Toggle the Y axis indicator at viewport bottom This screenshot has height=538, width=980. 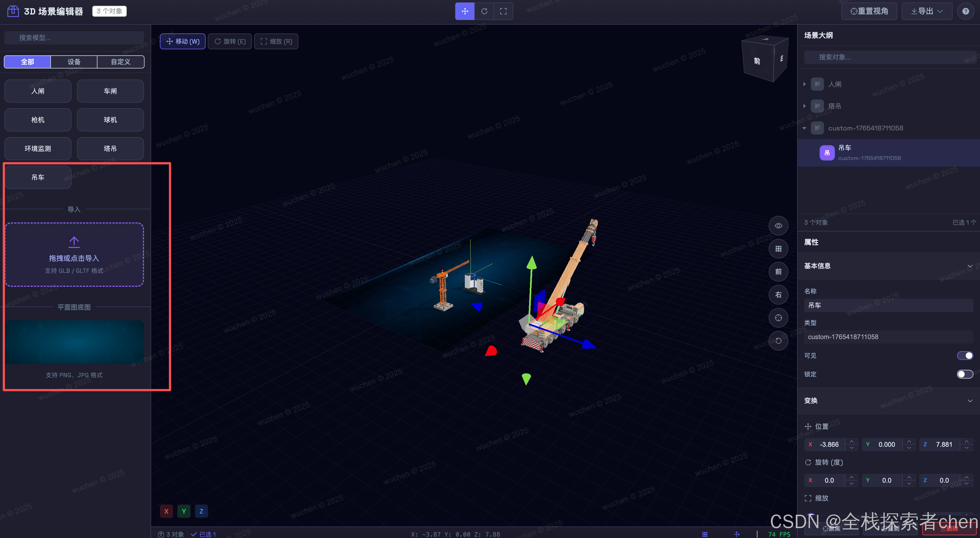point(184,511)
